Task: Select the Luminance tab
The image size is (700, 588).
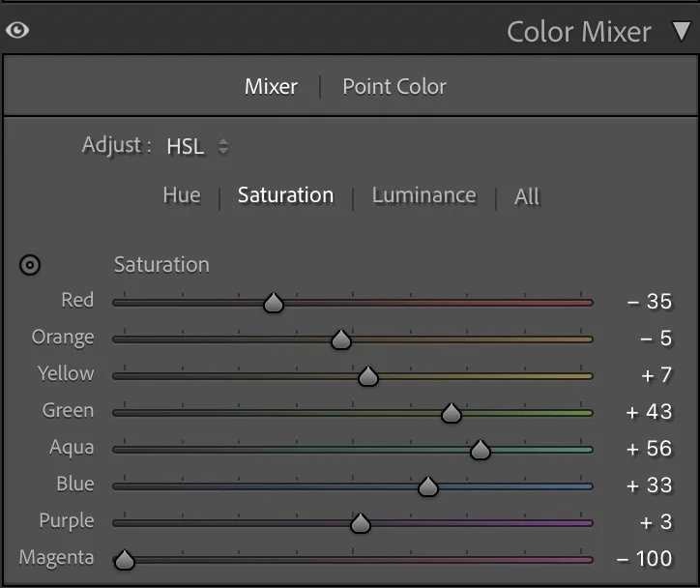Action: pyautogui.click(x=424, y=195)
